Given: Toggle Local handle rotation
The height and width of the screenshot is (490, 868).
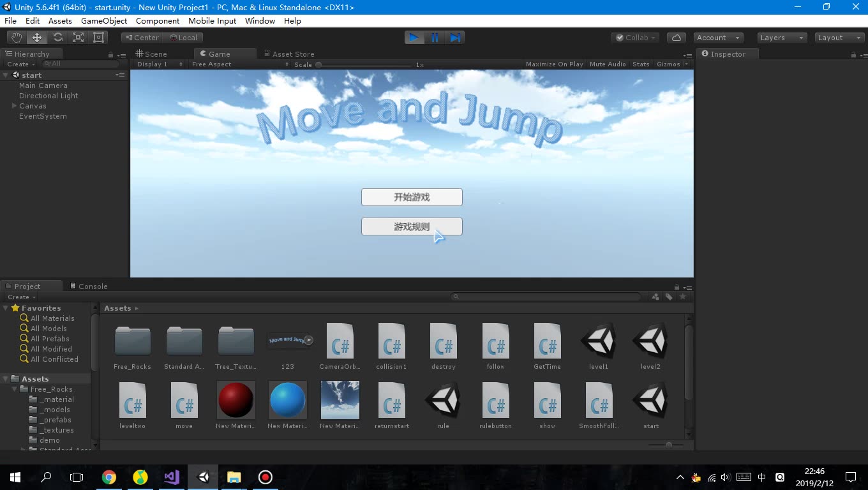Looking at the screenshot, I should (183, 38).
